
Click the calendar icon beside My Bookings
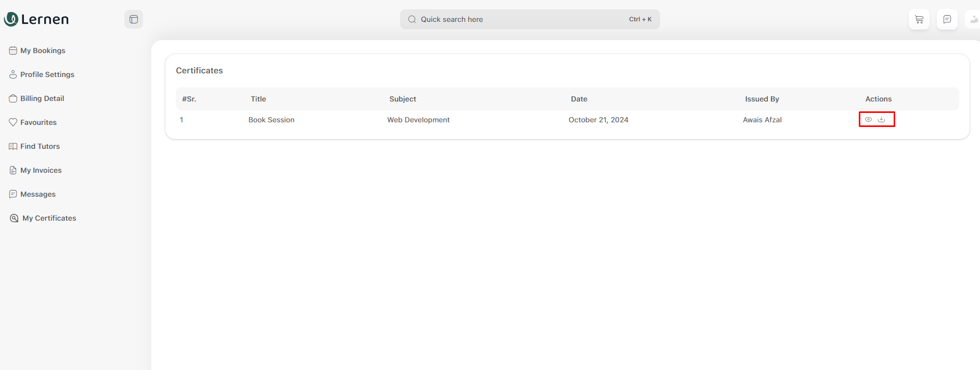click(13, 50)
